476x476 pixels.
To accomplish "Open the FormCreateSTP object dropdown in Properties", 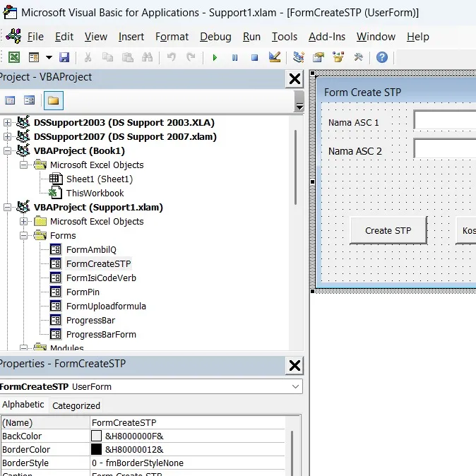I will [294, 387].
